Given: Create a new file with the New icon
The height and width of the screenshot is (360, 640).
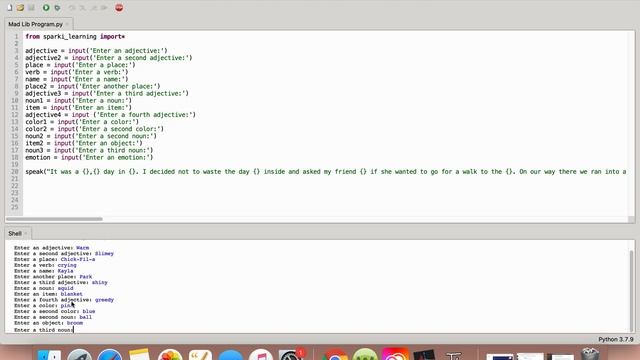Looking at the screenshot, I should (10, 8).
